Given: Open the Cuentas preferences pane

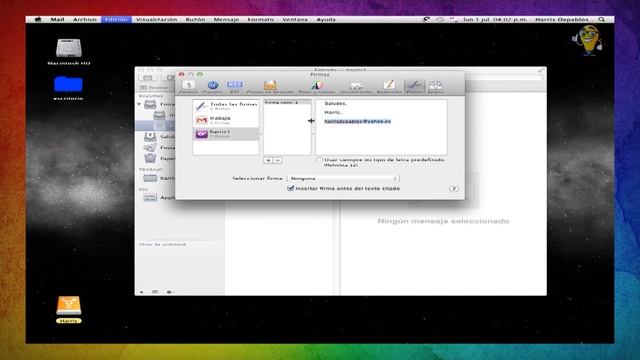Looking at the screenshot, I should [x=213, y=87].
